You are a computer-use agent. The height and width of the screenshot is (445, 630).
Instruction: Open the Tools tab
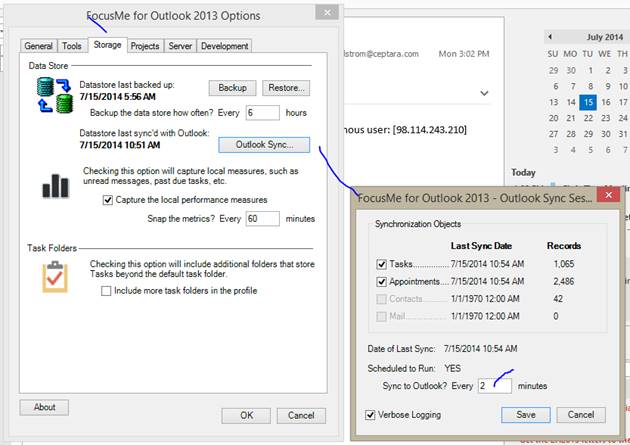[72, 46]
